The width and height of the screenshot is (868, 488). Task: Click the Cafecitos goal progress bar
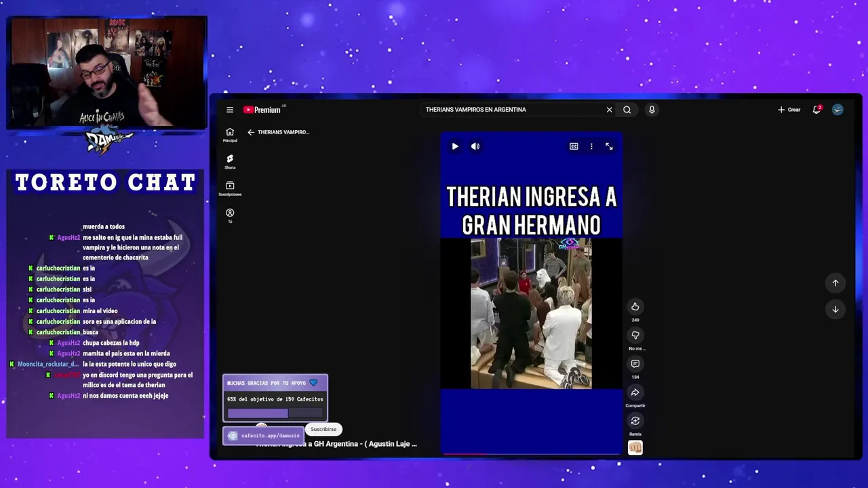[275, 413]
